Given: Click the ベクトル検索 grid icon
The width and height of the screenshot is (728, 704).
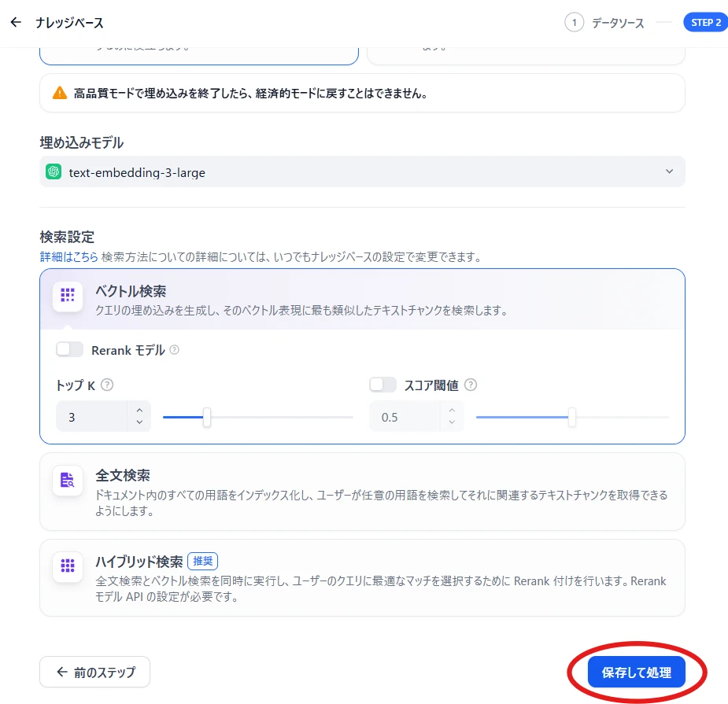Looking at the screenshot, I should [x=68, y=296].
